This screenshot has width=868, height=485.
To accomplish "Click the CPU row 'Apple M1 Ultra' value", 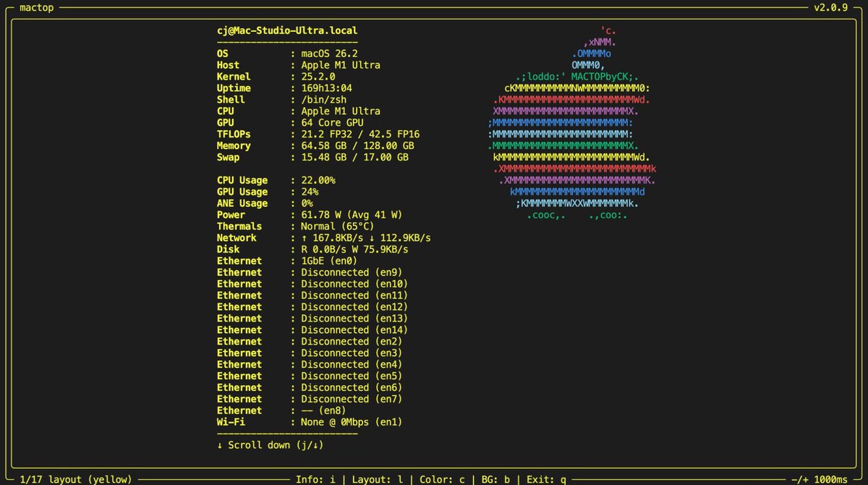I will click(x=341, y=111).
